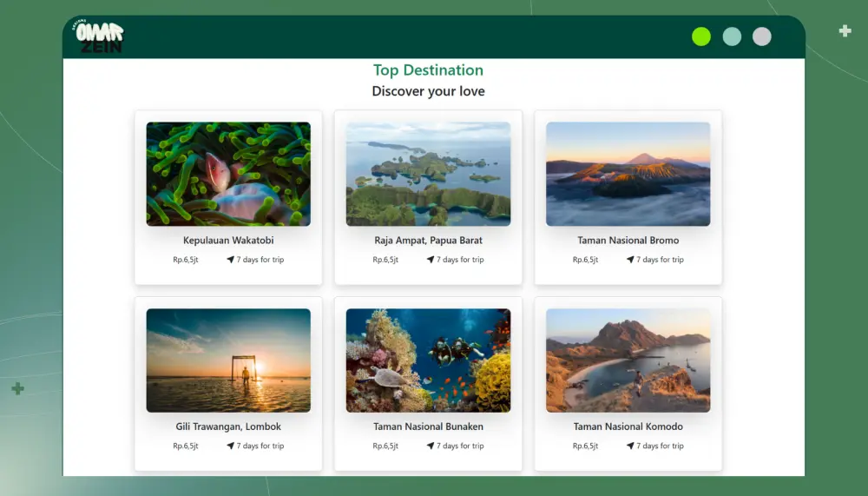The image size is (868, 496).
Task: Open the Gili Trawangan sunset swing photo
Action: click(228, 360)
